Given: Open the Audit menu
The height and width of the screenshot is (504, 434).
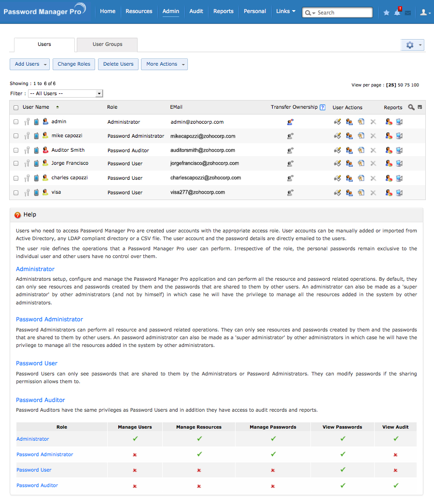Looking at the screenshot, I should pyautogui.click(x=196, y=11).
